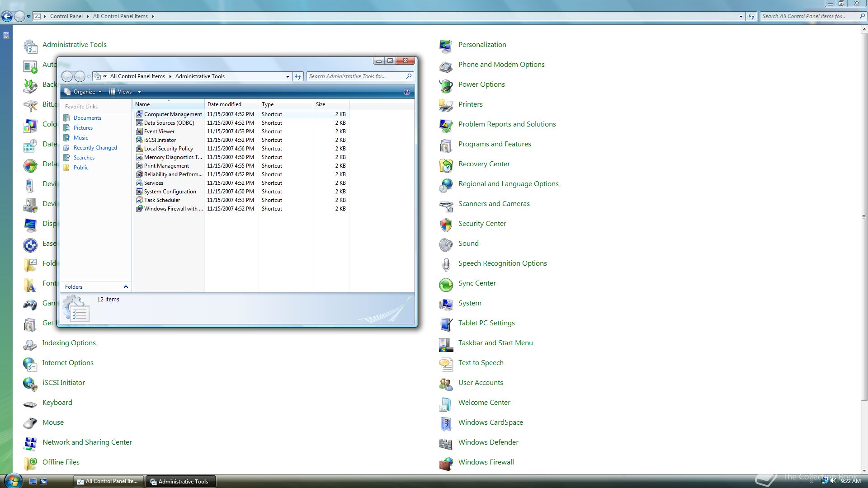
Task: Open the User Accounts icon
Action: pos(446,383)
